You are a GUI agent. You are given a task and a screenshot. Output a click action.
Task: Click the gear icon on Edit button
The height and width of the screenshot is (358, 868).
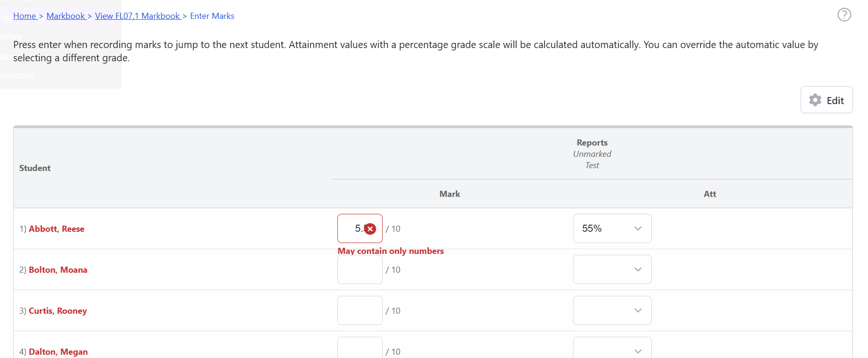click(815, 100)
